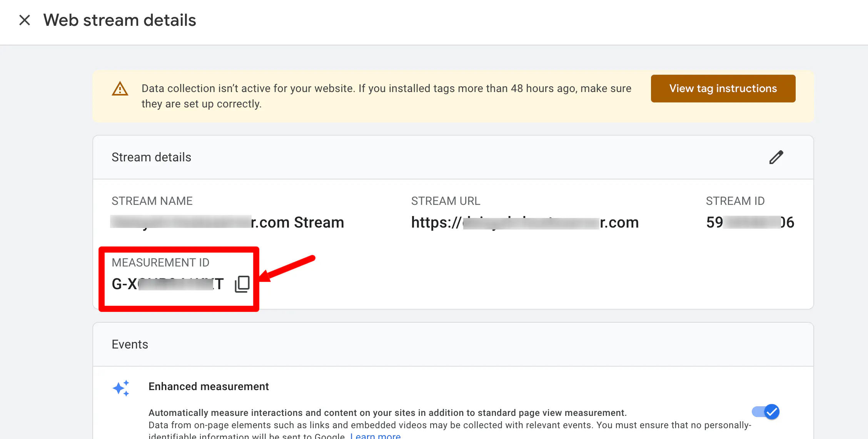Click the data collection warning message text
Viewport: 868px width, 439px height.
[x=386, y=96]
